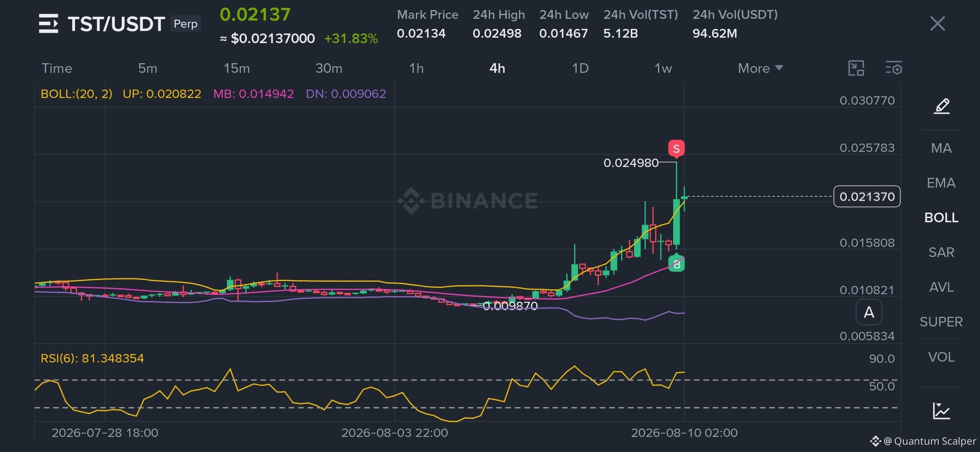Tap the Quantum Scalper author tag

pyautogui.click(x=923, y=441)
